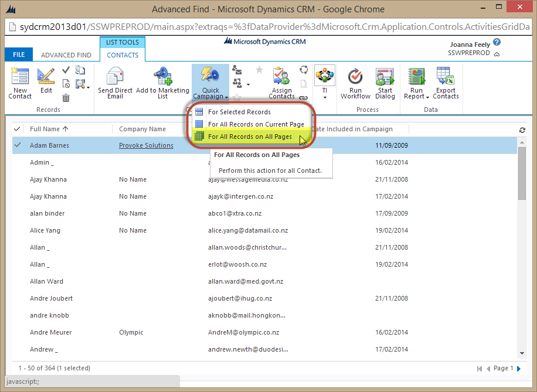Go to next page of results
Viewport: 537px width, 392px height.
[519, 369]
